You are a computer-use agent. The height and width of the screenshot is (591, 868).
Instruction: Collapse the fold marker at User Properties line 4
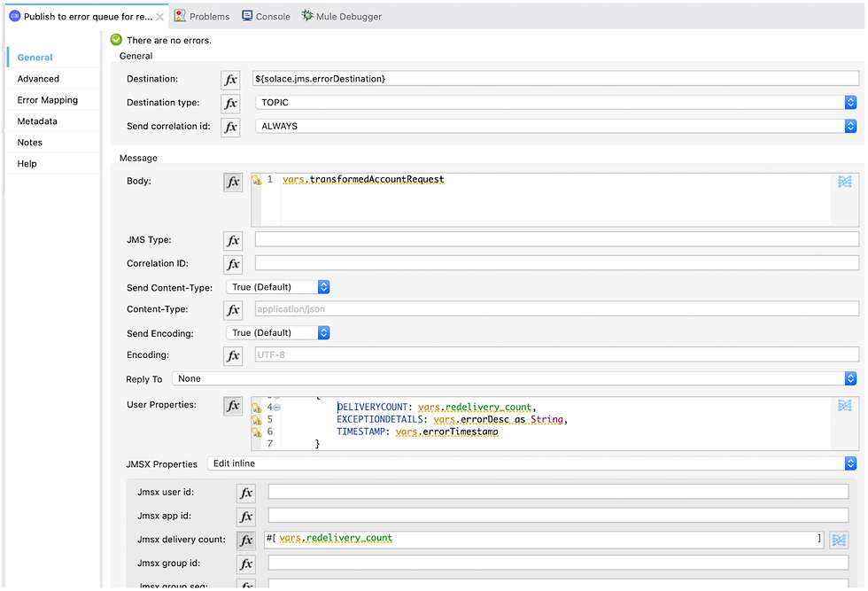[x=276, y=408]
